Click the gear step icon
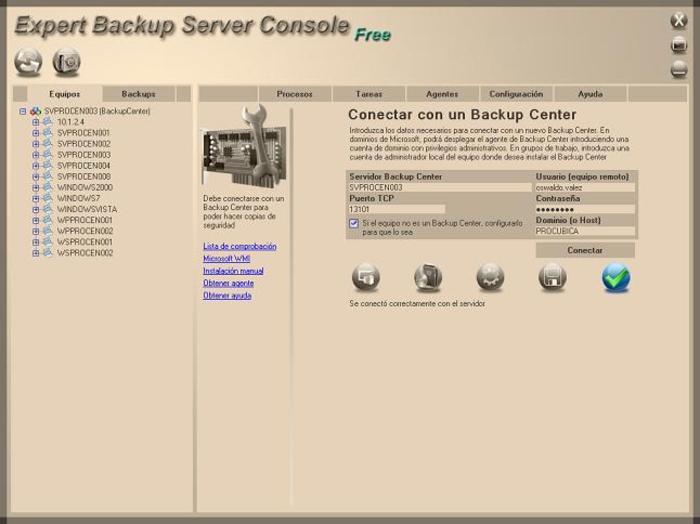Image resolution: width=700 pixels, height=524 pixels. [x=490, y=277]
